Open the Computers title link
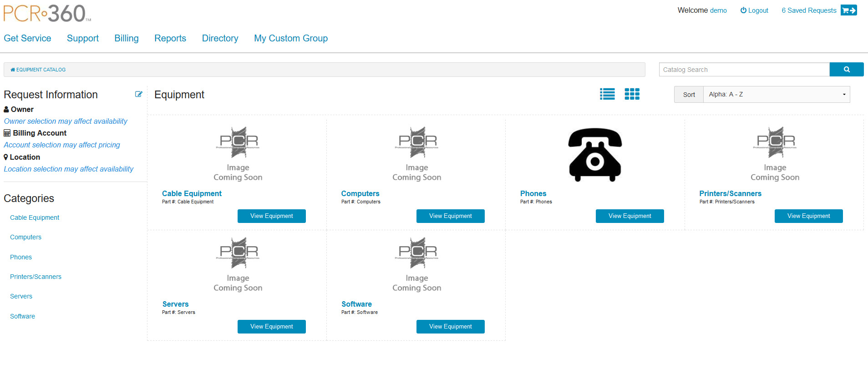 (360, 193)
